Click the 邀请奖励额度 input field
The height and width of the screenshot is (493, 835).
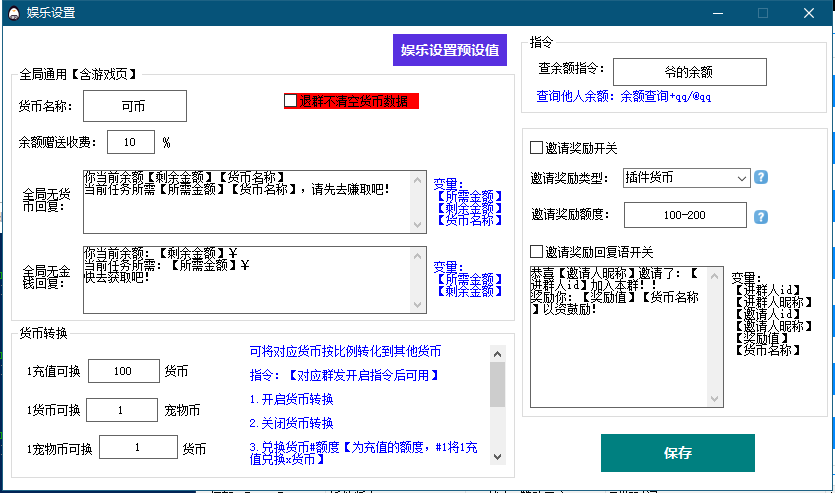point(685,215)
